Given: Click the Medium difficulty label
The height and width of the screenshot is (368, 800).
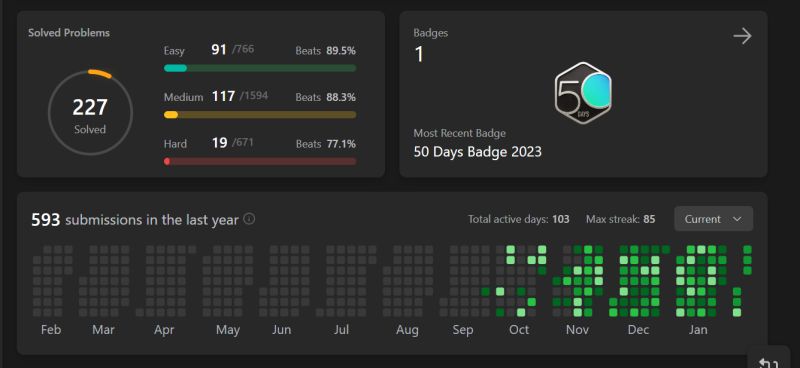Looking at the screenshot, I should pyautogui.click(x=183, y=97).
